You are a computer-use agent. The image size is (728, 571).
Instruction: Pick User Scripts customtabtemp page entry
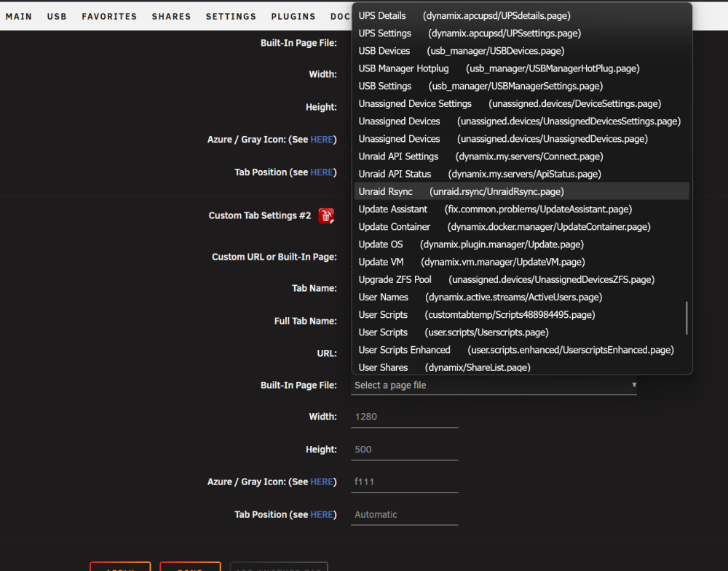click(521, 315)
